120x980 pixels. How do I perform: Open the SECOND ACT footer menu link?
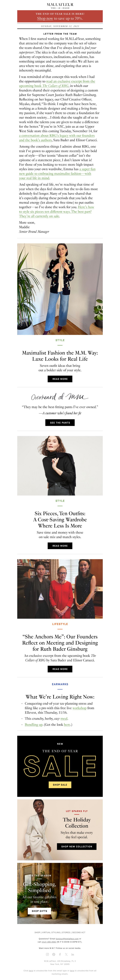[79, 932]
